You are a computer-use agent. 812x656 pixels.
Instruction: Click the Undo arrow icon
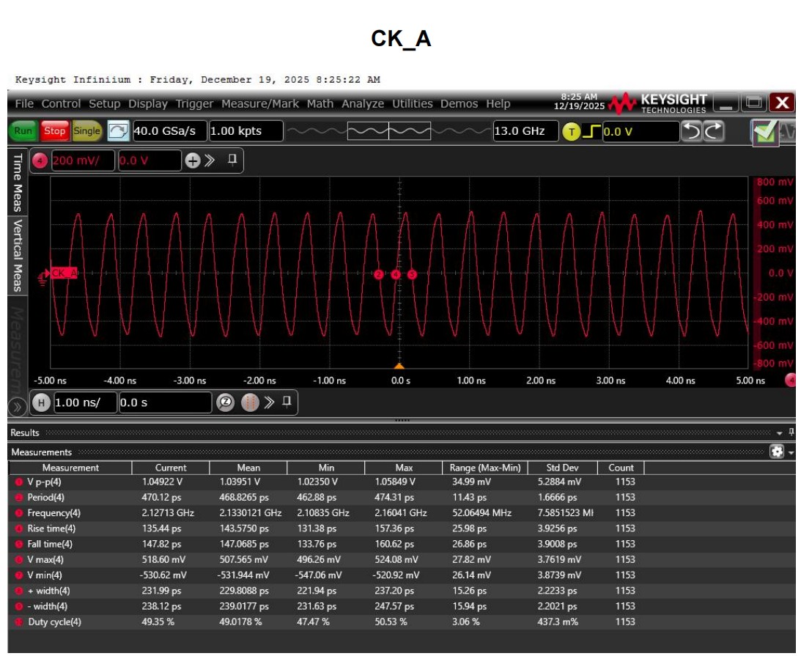coord(691,131)
